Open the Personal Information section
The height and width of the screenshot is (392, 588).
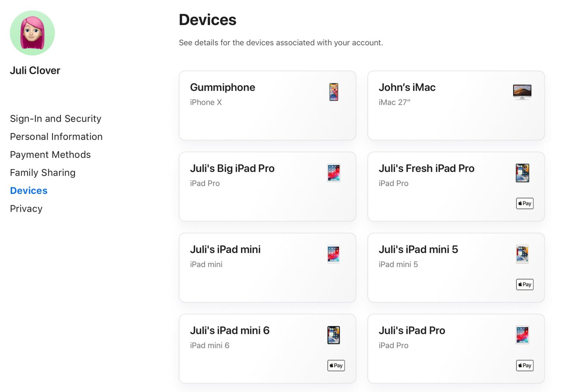pos(56,136)
